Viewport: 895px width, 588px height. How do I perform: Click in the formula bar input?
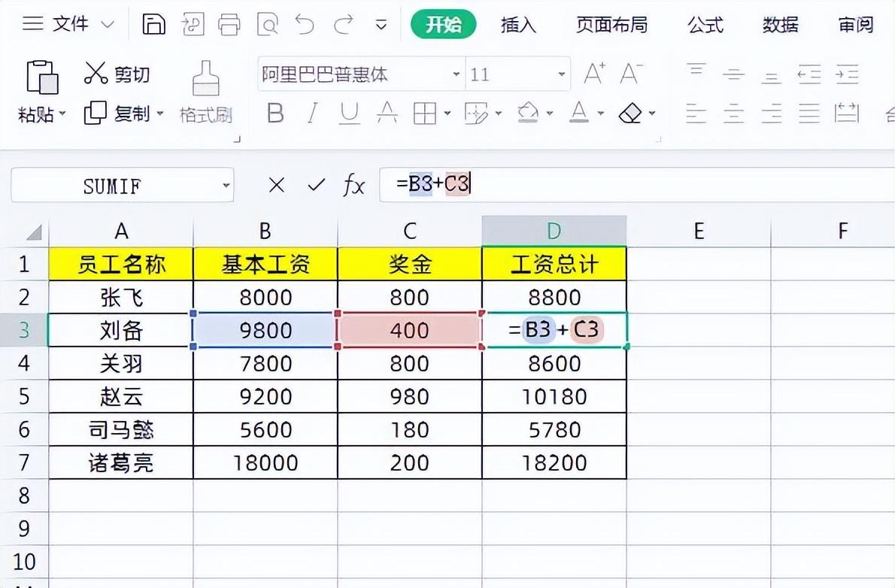[x=636, y=184]
